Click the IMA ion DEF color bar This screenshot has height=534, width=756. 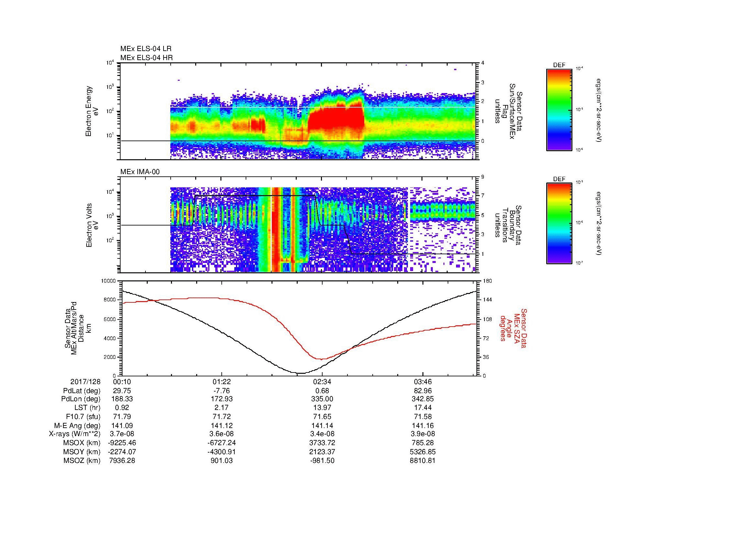pos(559,224)
